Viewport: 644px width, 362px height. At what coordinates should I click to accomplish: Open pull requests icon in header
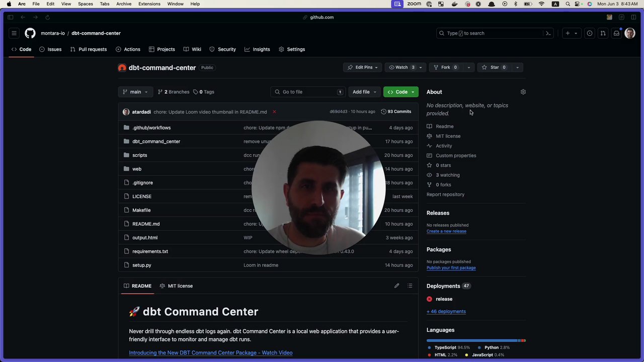pyautogui.click(x=603, y=33)
